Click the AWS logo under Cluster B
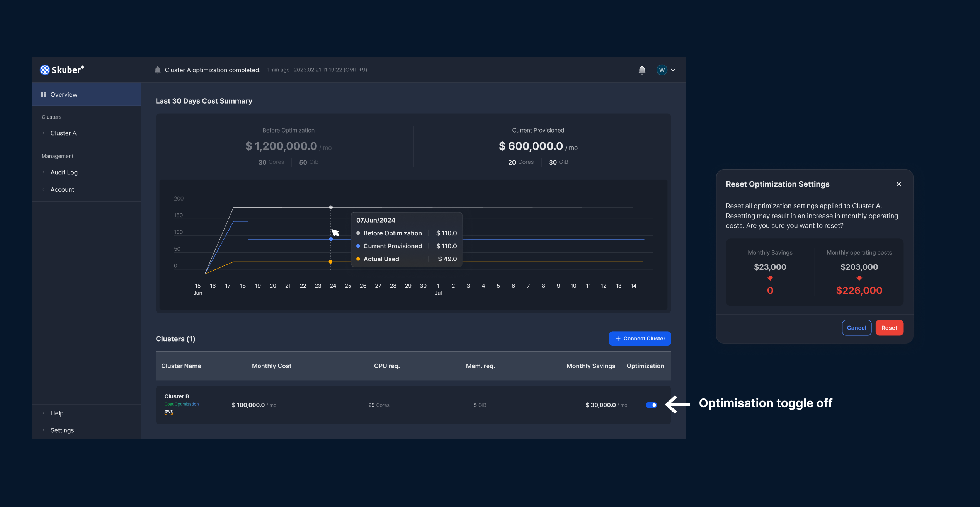 pyautogui.click(x=168, y=412)
